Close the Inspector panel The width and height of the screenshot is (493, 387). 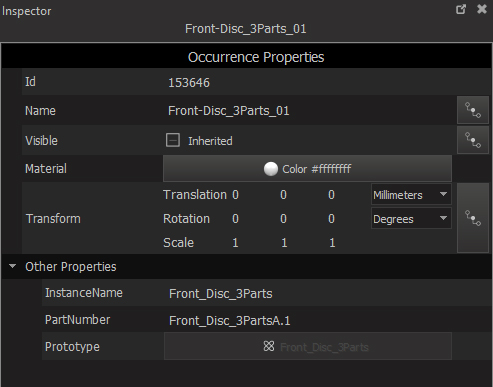[482, 9]
